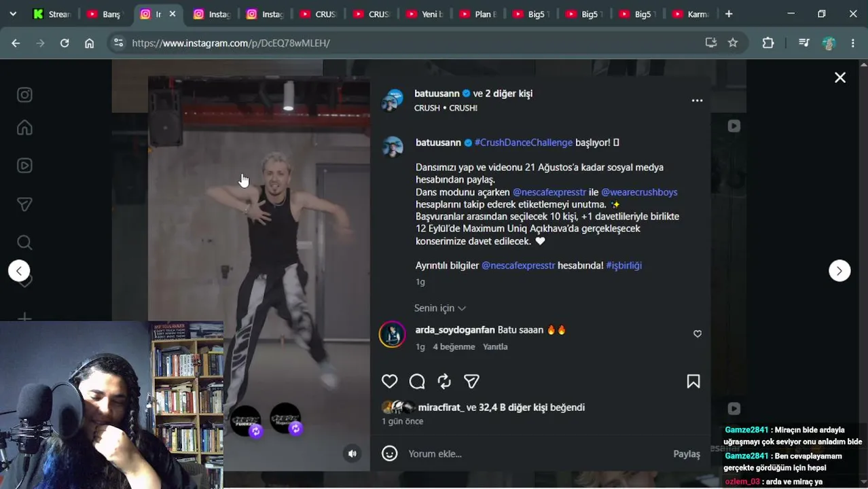
Task: Open the Home icon in Instagram sidebar
Action: (x=24, y=128)
